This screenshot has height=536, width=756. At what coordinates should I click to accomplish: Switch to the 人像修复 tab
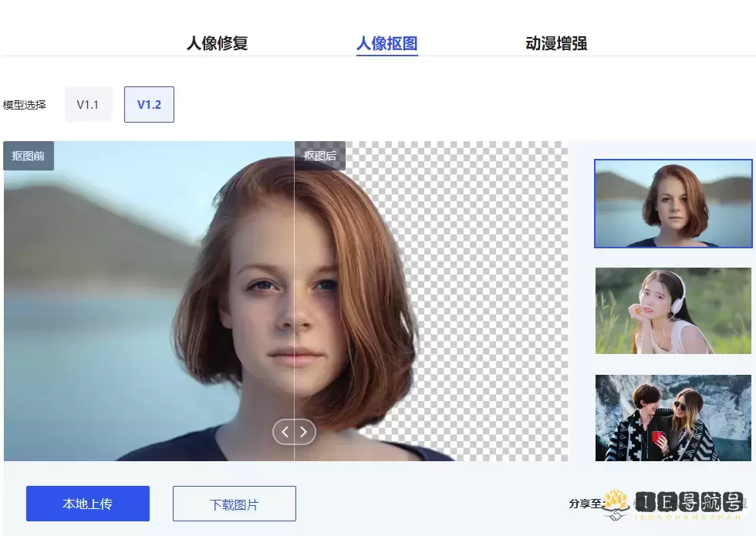click(x=217, y=43)
